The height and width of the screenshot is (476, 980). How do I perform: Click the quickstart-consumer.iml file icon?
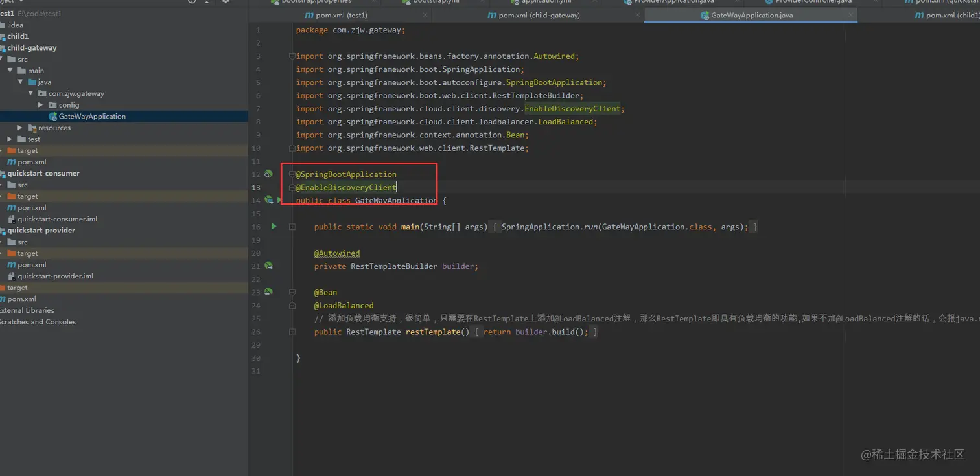pos(11,219)
